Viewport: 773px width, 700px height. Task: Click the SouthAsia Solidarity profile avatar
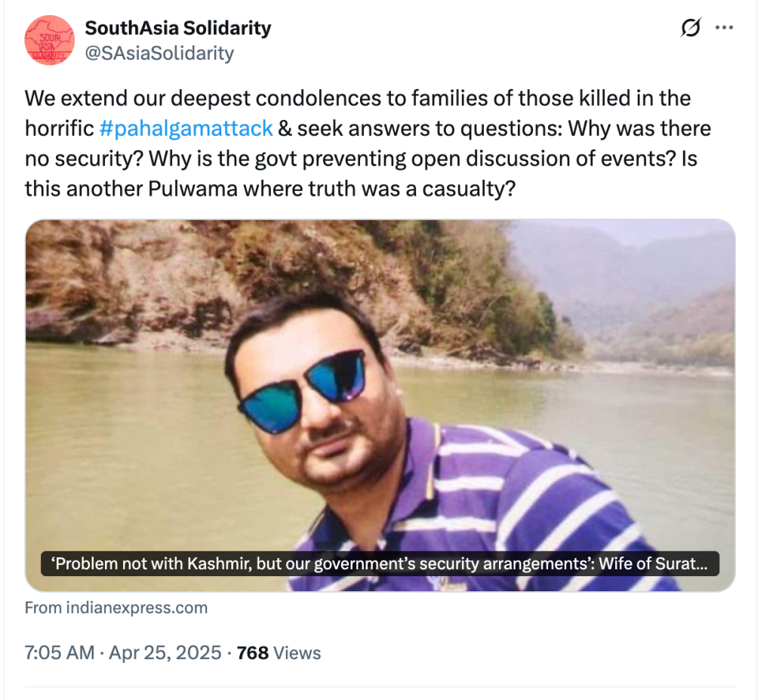pos(48,40)
